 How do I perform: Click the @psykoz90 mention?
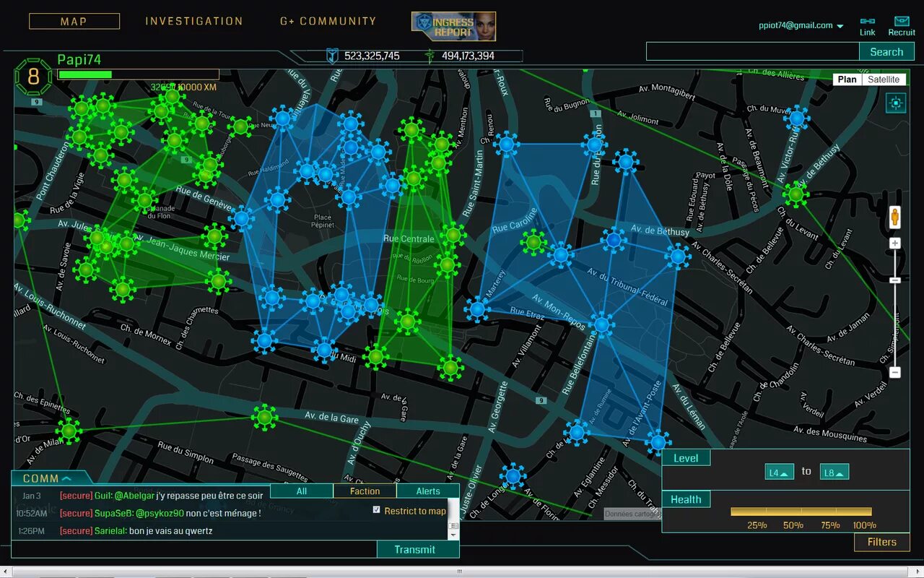160,513
